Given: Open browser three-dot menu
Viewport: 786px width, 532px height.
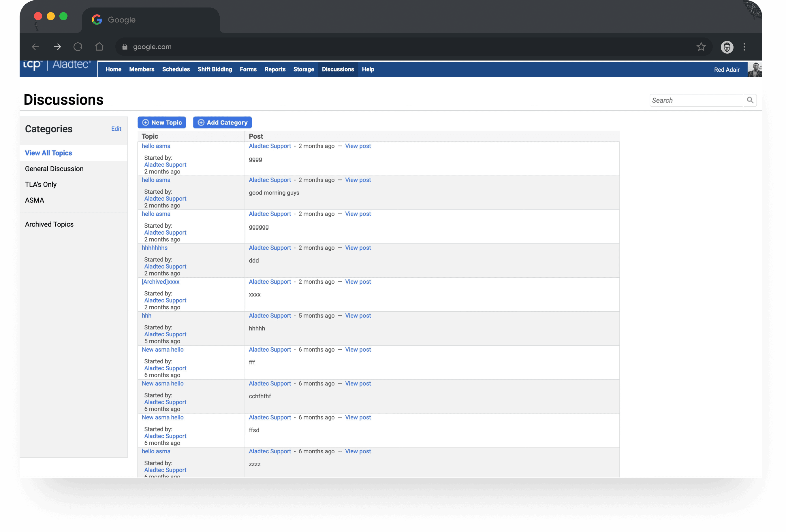Looking at the screenshot, I should click(x=744, y=47).
